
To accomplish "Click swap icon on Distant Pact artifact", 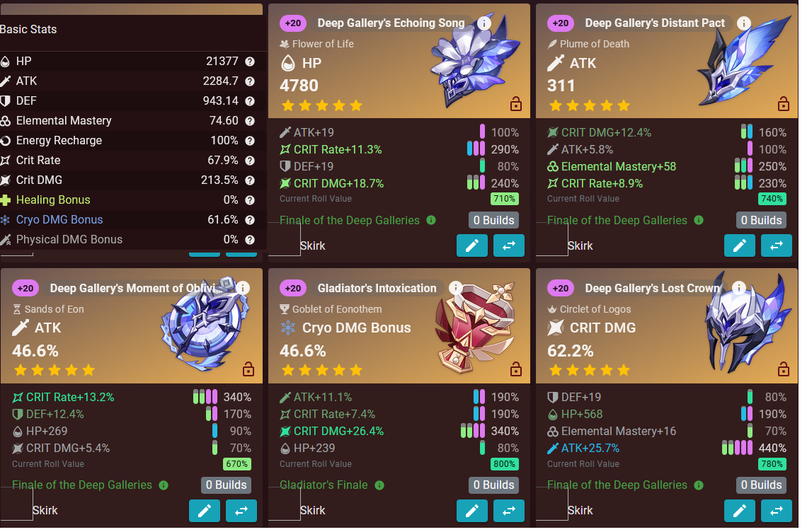I will click(776, 246).
